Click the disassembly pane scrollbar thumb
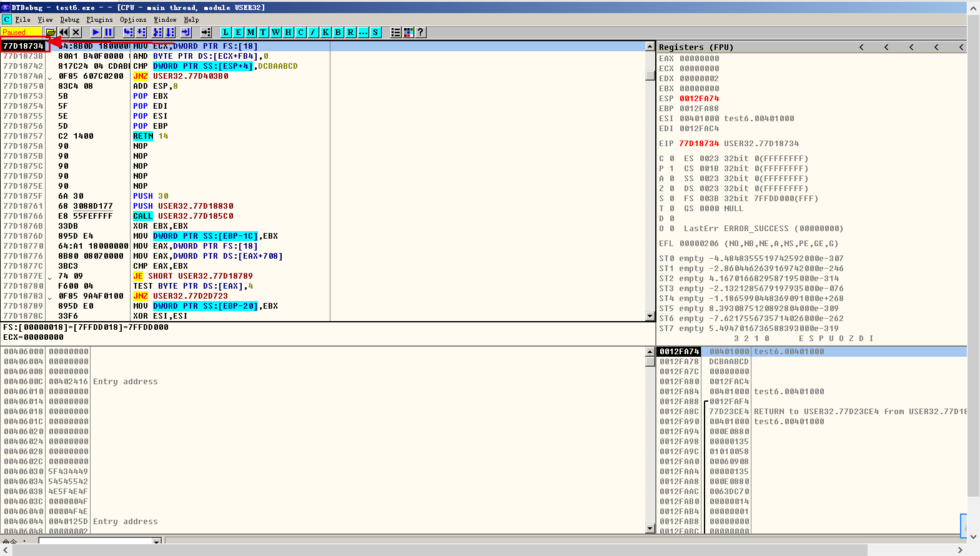The height and width of the screenshot is (556, 980). point(650,76)
